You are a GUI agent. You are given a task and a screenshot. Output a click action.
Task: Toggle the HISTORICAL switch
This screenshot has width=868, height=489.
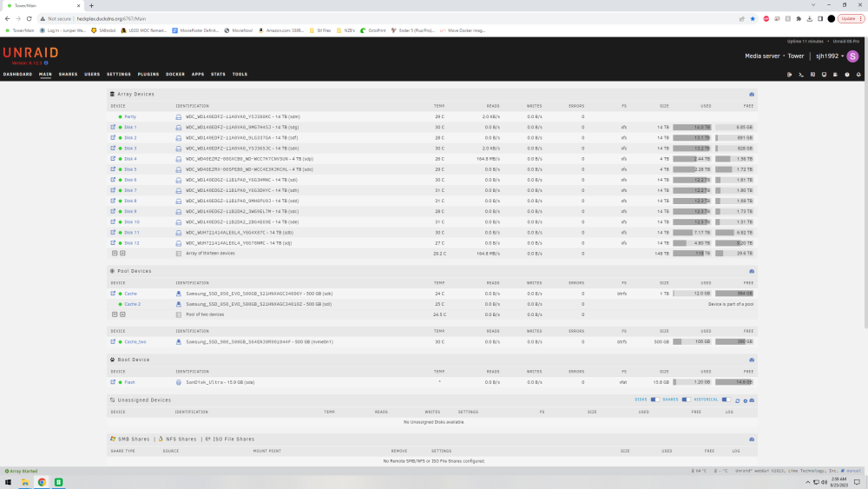(727, 400)
